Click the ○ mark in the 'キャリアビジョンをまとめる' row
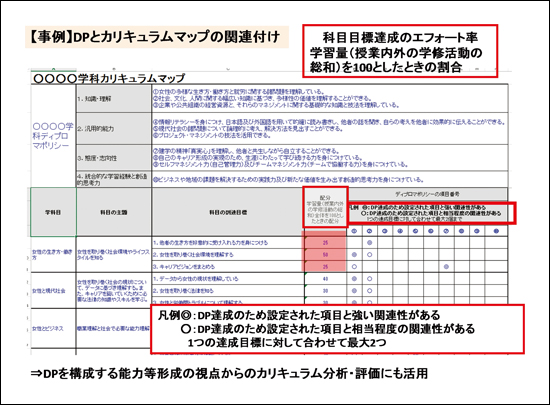Image resolution: width=550 pixels, height=405 pixels. coord(354,266)
